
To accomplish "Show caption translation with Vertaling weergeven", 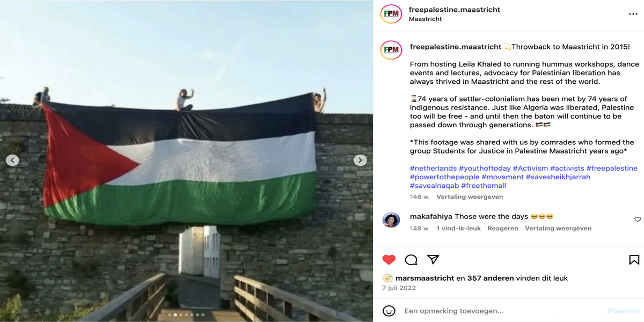I will click(470, 197).
